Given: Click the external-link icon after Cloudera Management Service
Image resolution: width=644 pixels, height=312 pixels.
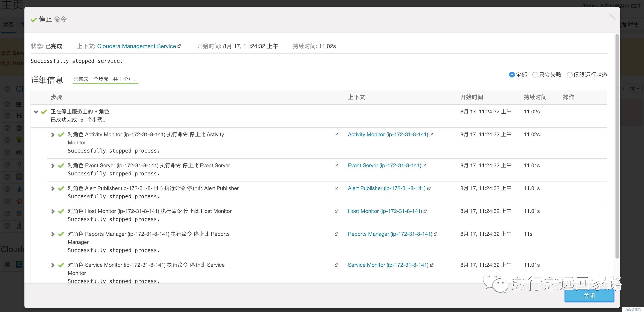Looking at the screenshot, I should coord(179,46).
